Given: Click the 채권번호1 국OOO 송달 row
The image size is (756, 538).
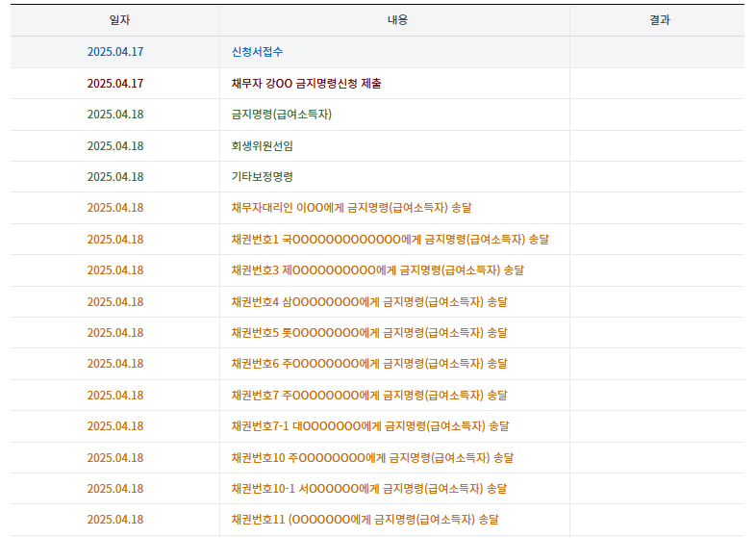Looking at the screenshot, I should tap(377, 240).
